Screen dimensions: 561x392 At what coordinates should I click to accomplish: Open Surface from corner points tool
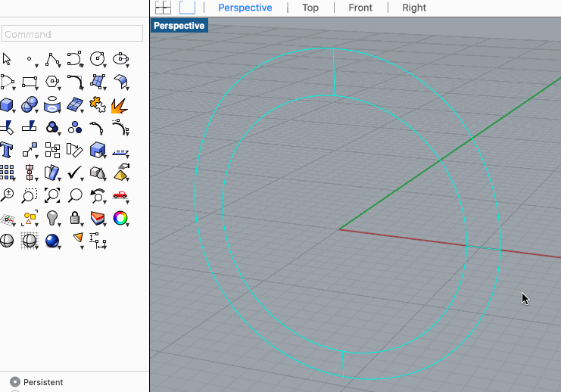click(98, 82)
